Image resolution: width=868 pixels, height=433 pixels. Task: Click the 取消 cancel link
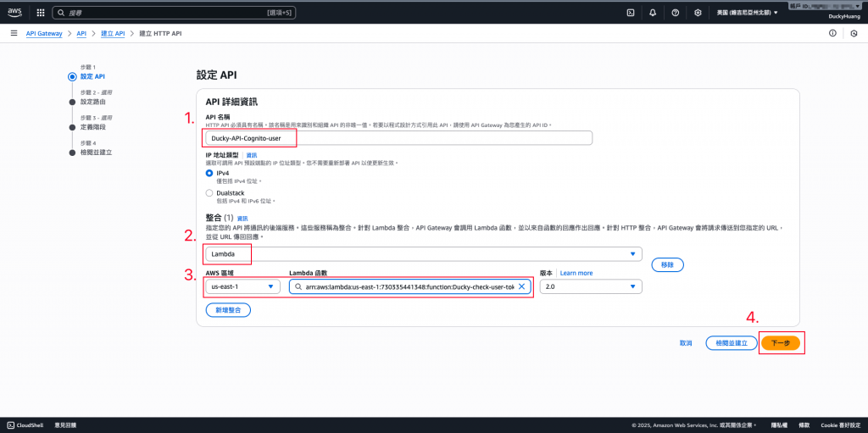pos(686,343)
